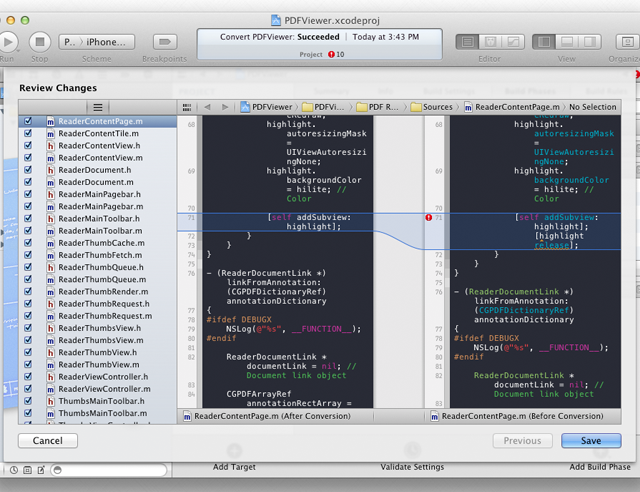Open the Before Conversion file selector
640x492 pixels.
(517, 416)
